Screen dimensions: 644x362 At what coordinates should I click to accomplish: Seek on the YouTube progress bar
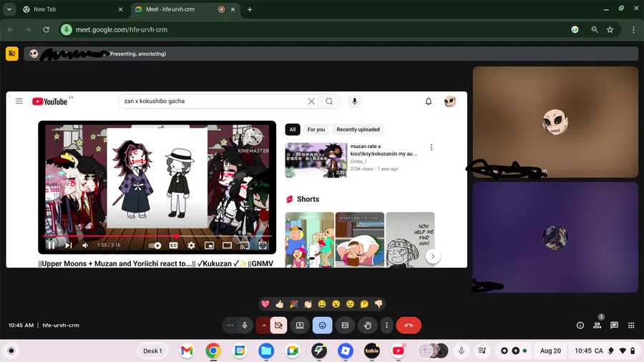click(157, 236)
